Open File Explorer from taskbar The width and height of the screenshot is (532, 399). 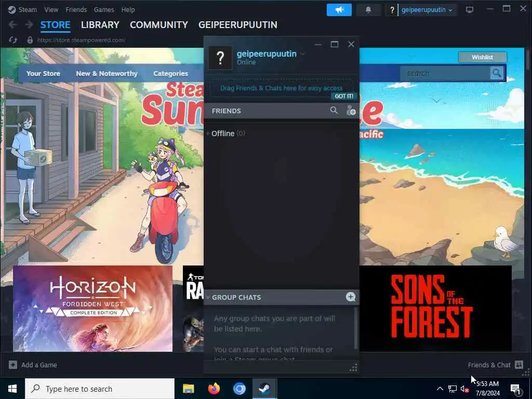pyautogui.click(x=188, y=389)
